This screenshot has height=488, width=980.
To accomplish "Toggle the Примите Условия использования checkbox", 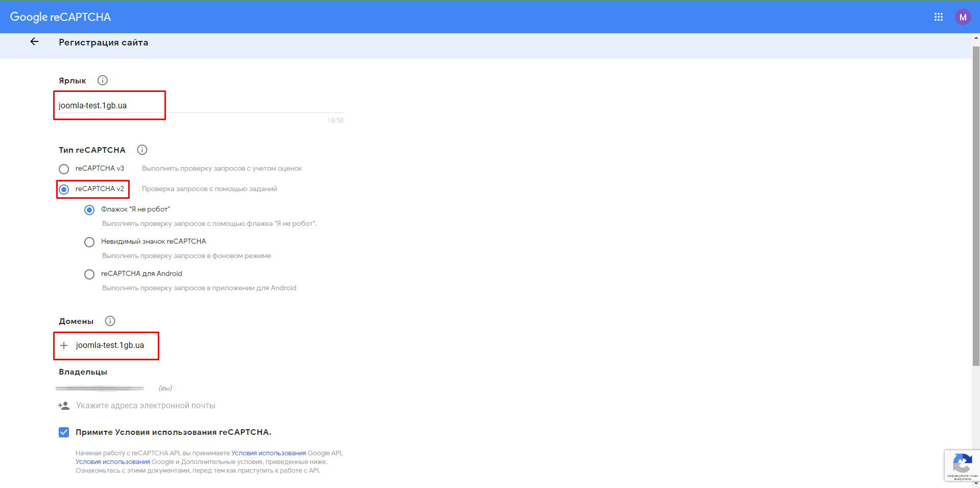I will coord(64,432).
